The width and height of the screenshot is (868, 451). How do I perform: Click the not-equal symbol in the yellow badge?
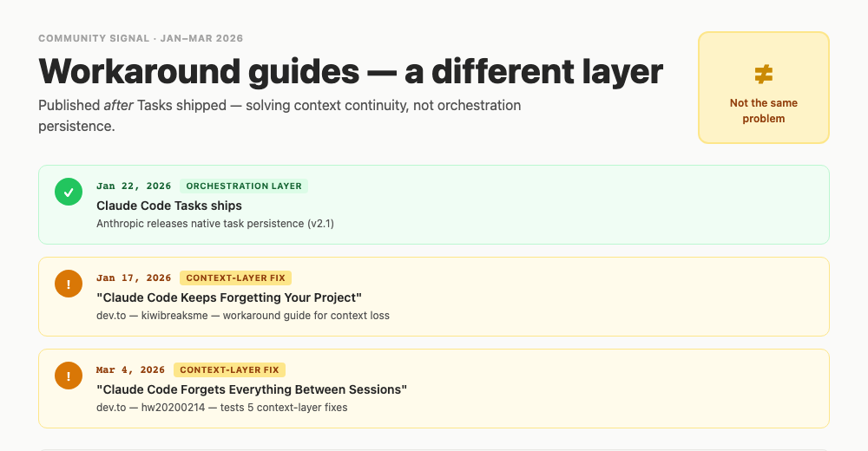click(763, 74)
